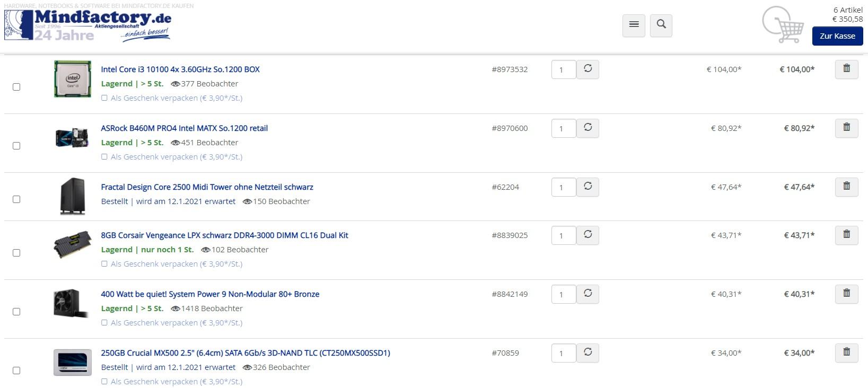868x388 pixels.
Task: Select checkbox for Intel Core i3 row
Action: [x=16, y=87]
